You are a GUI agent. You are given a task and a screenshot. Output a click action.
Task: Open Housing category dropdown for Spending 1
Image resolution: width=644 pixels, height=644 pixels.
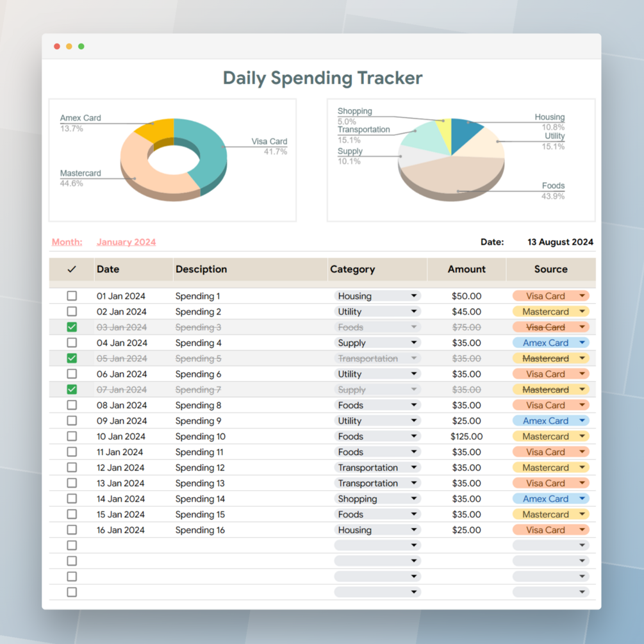click(x=377, y=295)
